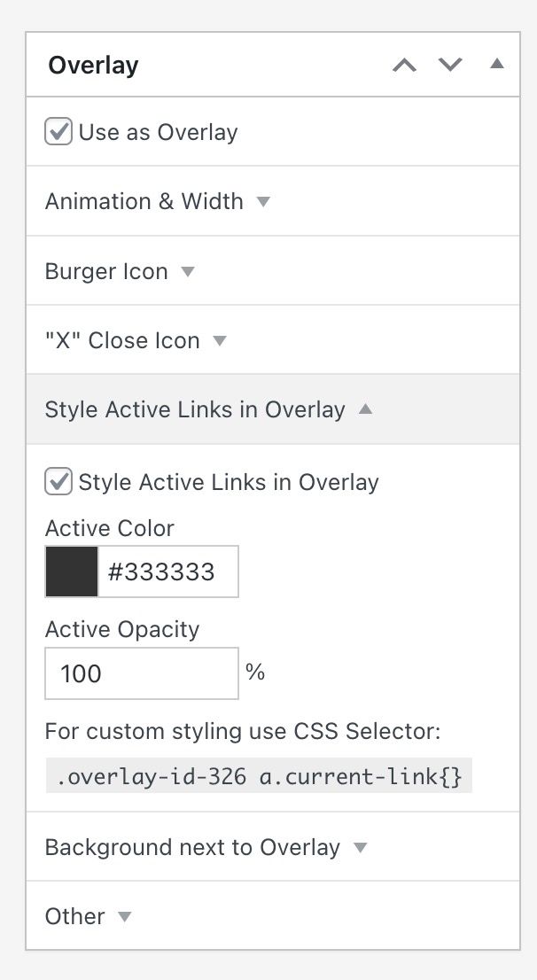The width and height of the screenshot is (537, 980).
Task: Move Overlay panel up with chevron icon
Action: pos(404,66)
